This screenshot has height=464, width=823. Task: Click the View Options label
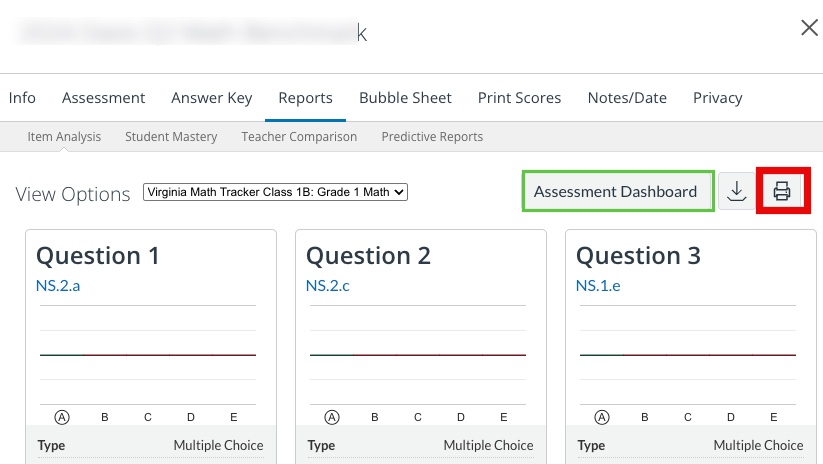click(x=72, y=194)
